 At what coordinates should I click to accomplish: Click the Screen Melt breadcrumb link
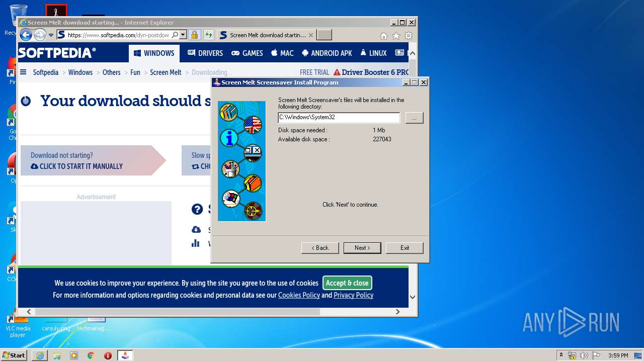pyautogui.click(x=166, y=72)
